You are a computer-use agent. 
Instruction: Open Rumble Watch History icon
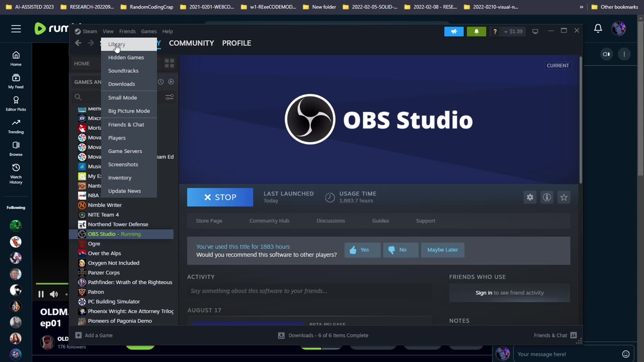coord(16,173)
